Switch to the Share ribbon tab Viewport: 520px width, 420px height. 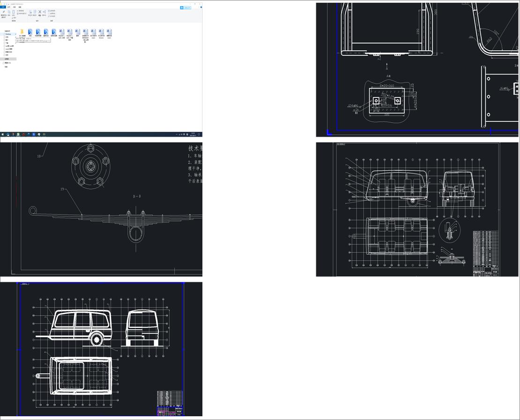pos(14,7)
